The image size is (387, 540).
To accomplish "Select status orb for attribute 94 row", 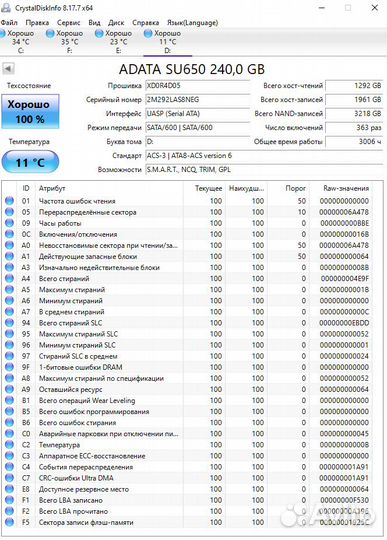I will click(9, 323).
